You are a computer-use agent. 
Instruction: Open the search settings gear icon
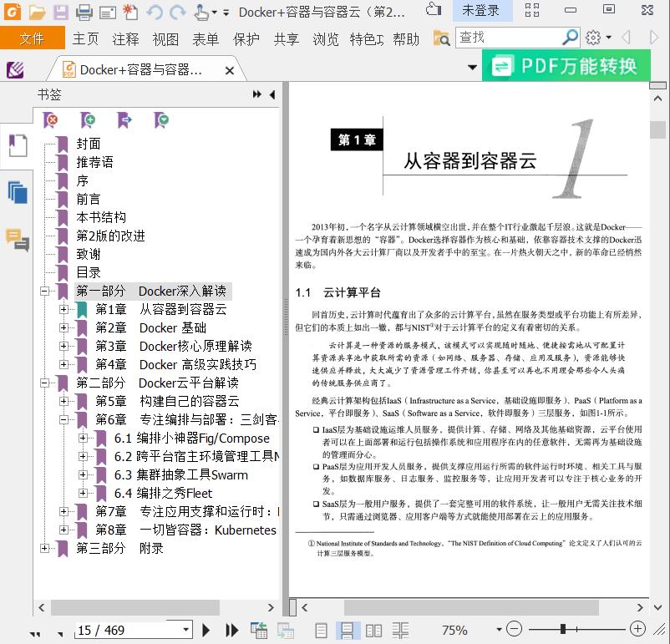[x=593, y=38]
